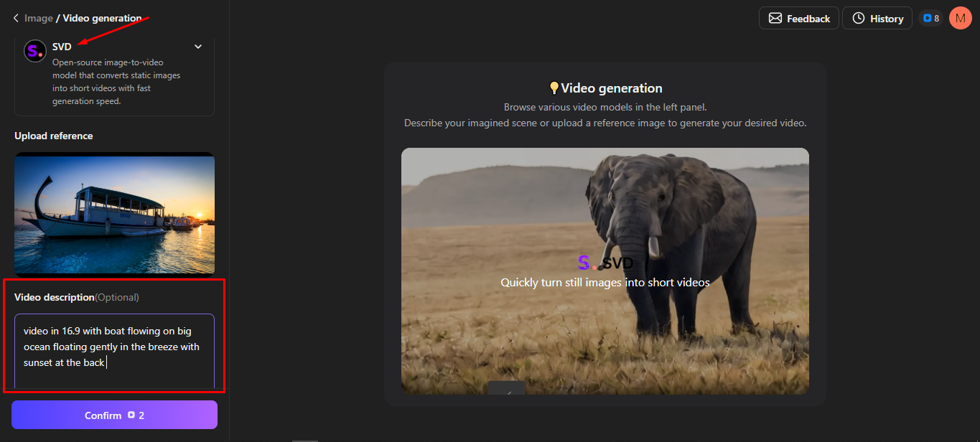Viewport: 980px width, 442px height.
Task: Expand the SVD model selector chevron
Action: (197, 45)
